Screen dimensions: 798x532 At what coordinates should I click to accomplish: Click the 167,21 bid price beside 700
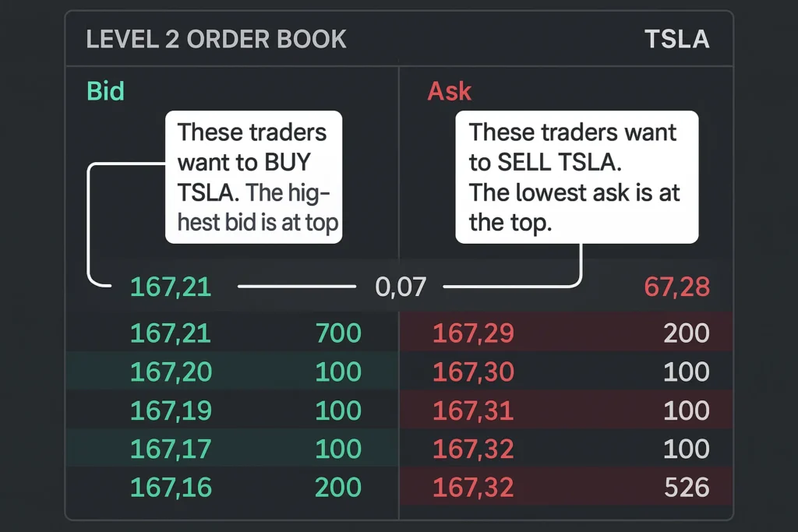point(171,333)
